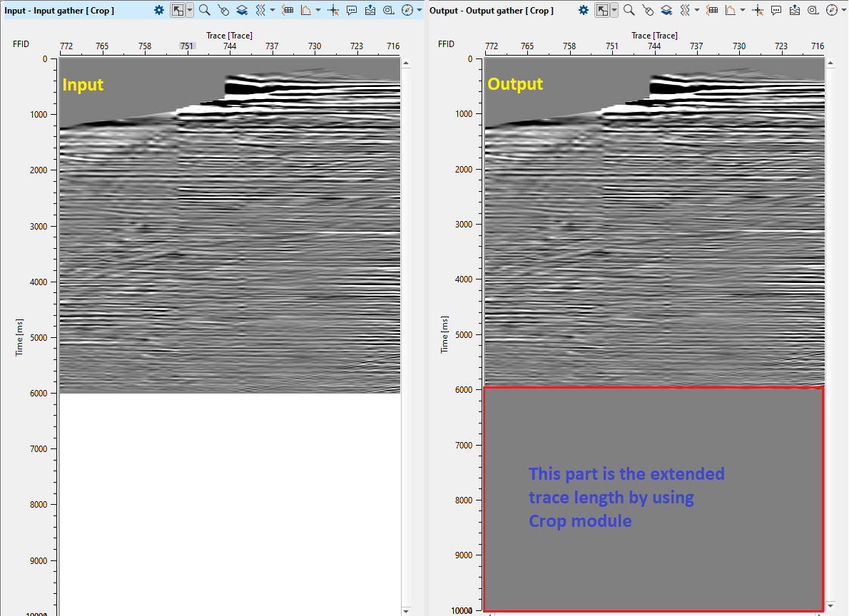Open trace header table icon in Output toolbar
849x616 pixels.
(711, 10)
